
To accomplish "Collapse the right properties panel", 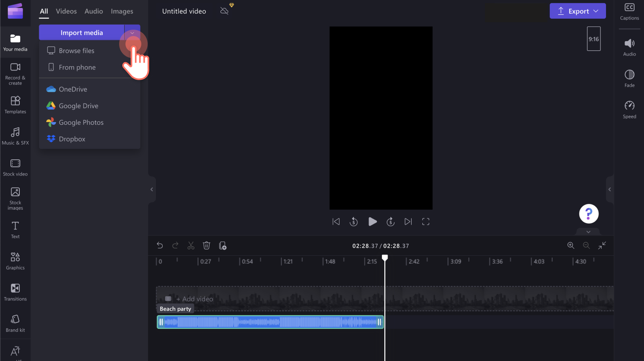I will pyautogui.click(x=610, y=189).
